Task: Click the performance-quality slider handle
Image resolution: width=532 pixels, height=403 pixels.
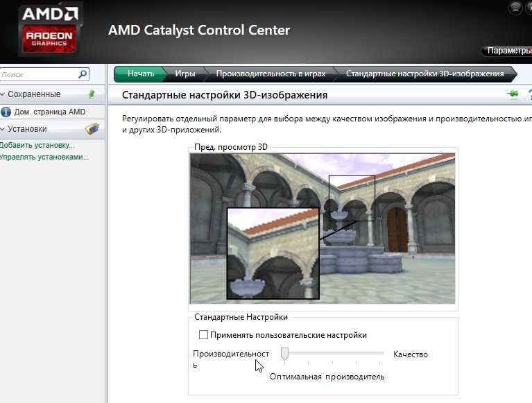Action: (x=284, y=354)
